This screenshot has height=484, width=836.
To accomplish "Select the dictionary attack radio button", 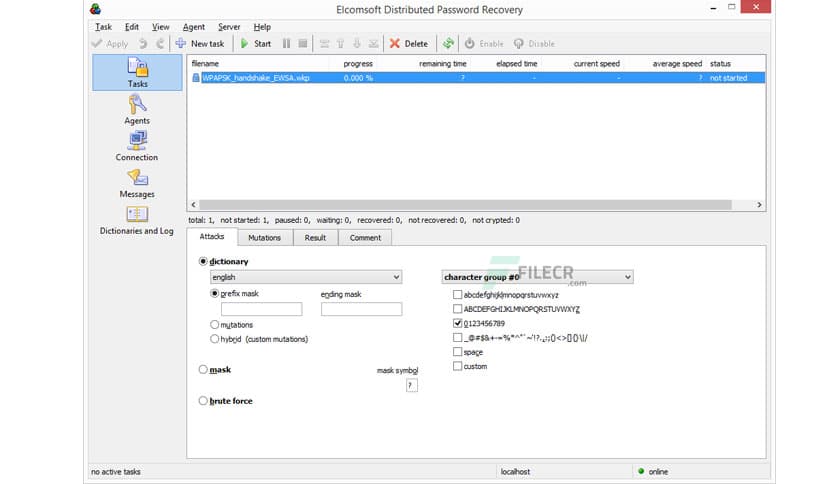I will point(203,261).
